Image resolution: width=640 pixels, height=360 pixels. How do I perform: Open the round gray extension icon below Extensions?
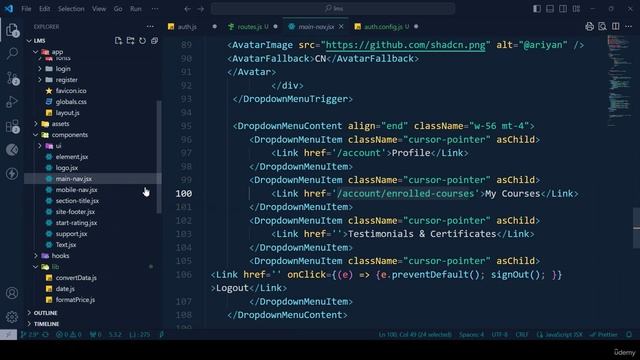pyautogui.click(x=12, y=150)
